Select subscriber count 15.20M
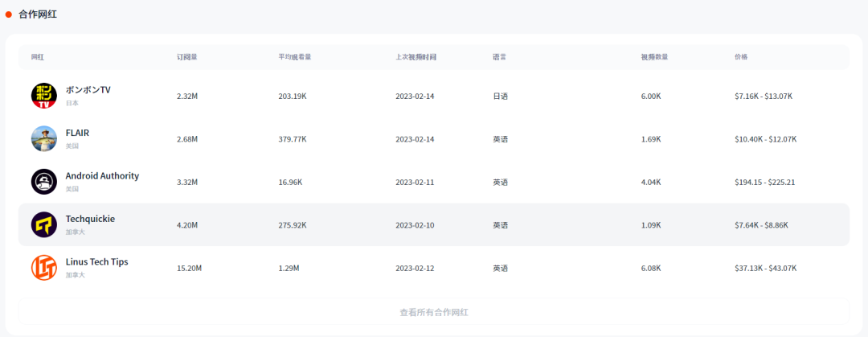Image resolution: width=868 pixels, height=337 pixels. click(x=190, y=269)
